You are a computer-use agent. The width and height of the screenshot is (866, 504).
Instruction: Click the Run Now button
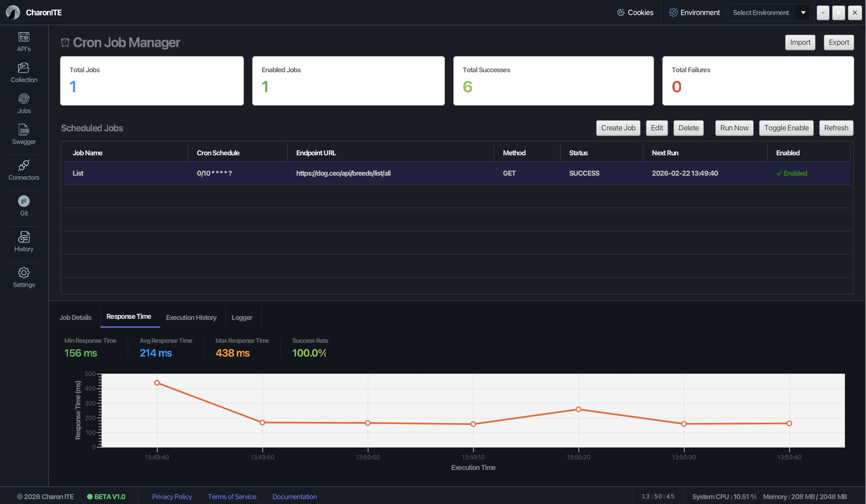tap(734, 128)
